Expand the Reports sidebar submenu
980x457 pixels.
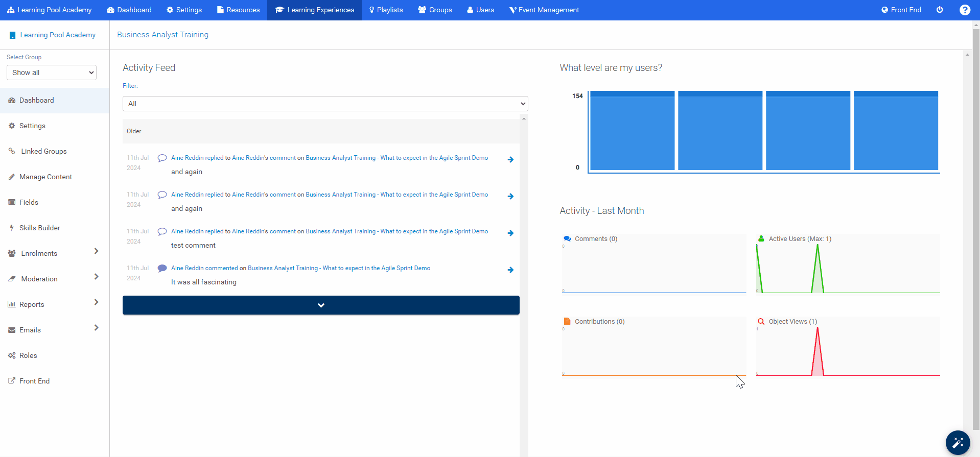(x=96, y=302)
